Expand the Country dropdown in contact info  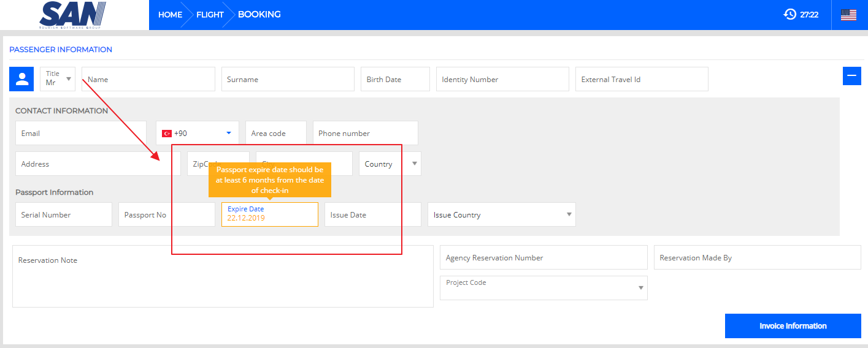[x=390, y=164]
